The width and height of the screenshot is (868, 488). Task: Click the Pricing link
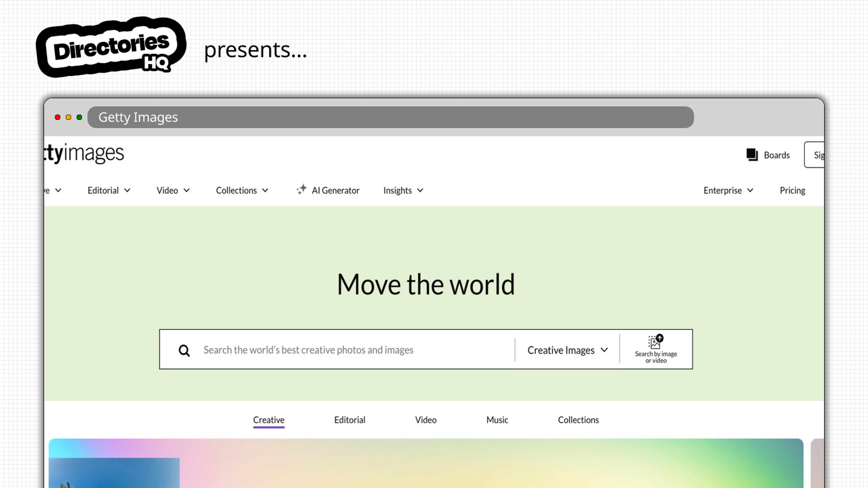pos(792,190)
